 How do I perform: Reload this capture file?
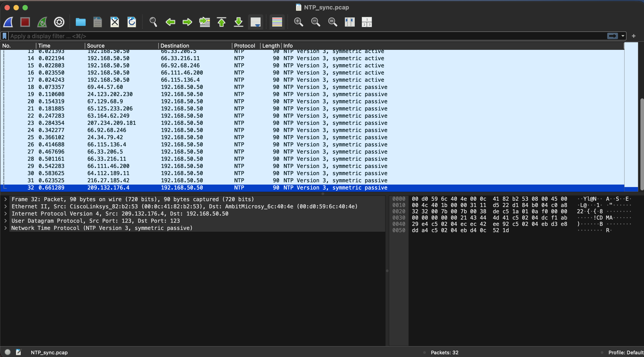pyautogui.click(x=131, y=22)
